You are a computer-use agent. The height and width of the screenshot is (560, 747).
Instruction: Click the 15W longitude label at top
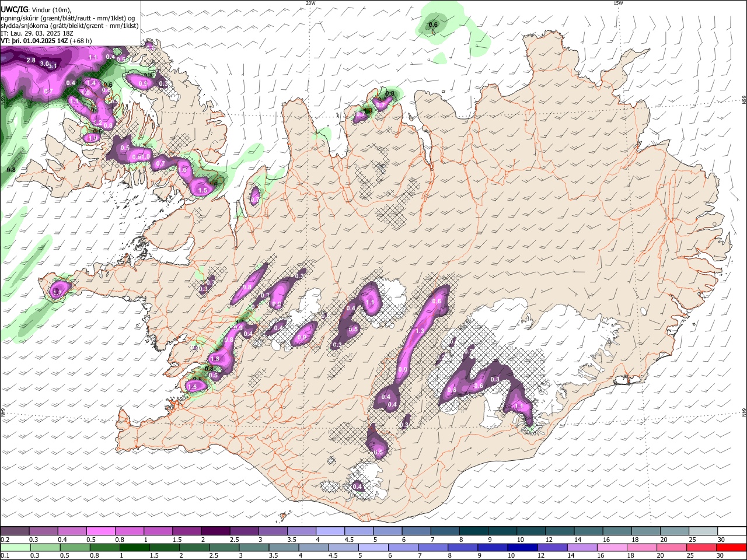point(618,3)
